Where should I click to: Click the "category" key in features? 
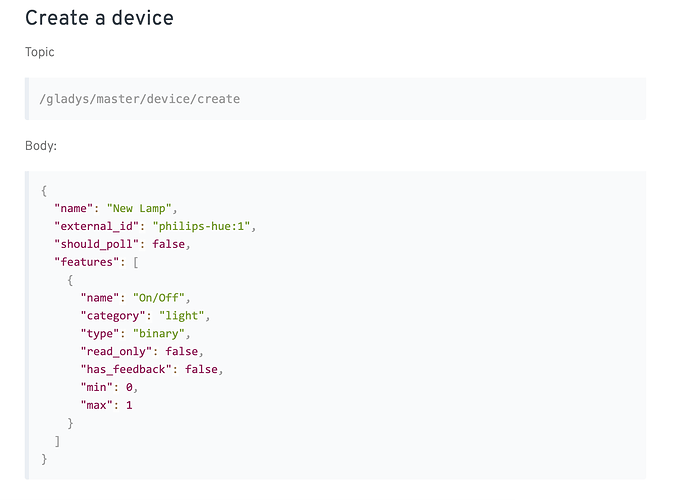113,316
